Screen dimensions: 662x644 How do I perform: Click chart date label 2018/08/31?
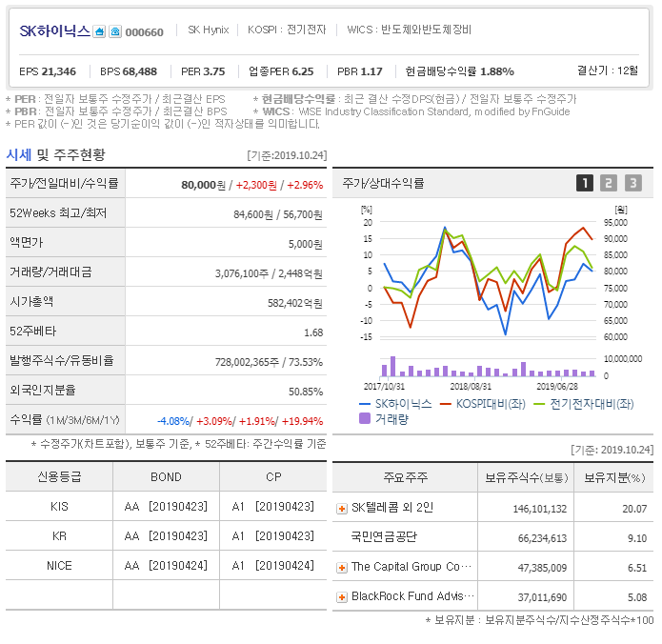(471, 386)
